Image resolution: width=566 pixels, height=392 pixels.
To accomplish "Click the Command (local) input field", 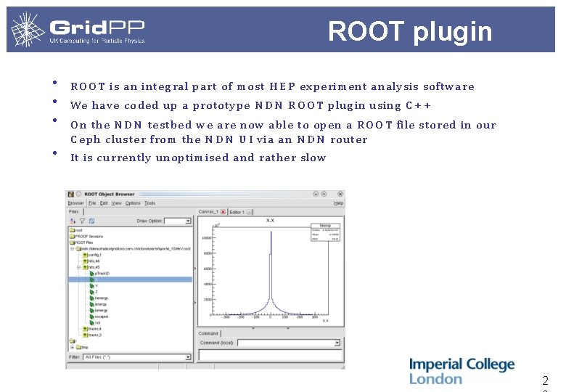I will tap(286, 343).
